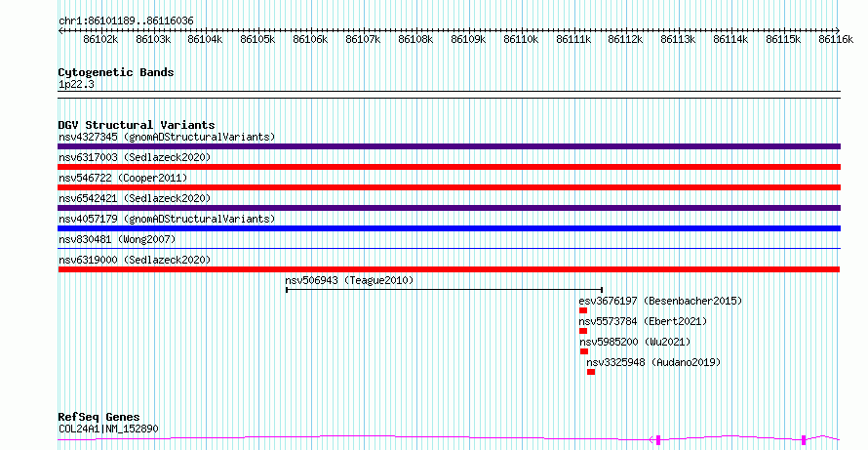The height and width of the screenshot is (450, 868).
Task: Select the nsv830481 (Wong2007) label
Action: pyautogui.click(x=117, y=239)
